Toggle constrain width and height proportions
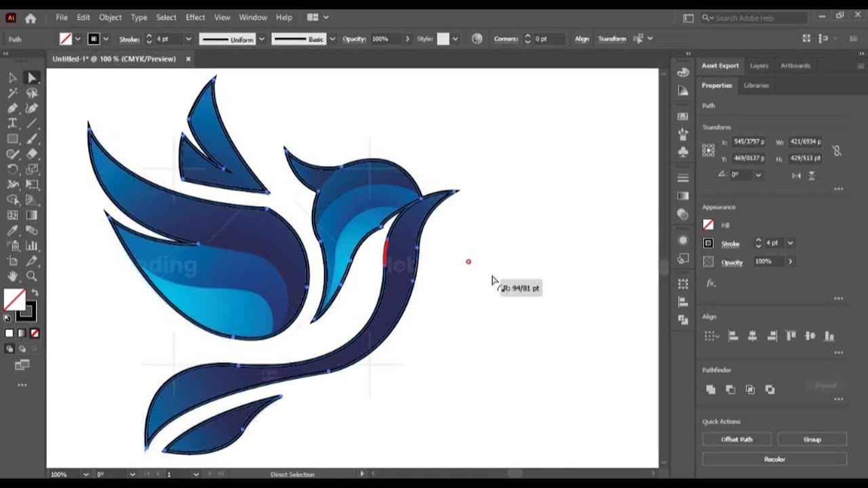 click(837, 150)
